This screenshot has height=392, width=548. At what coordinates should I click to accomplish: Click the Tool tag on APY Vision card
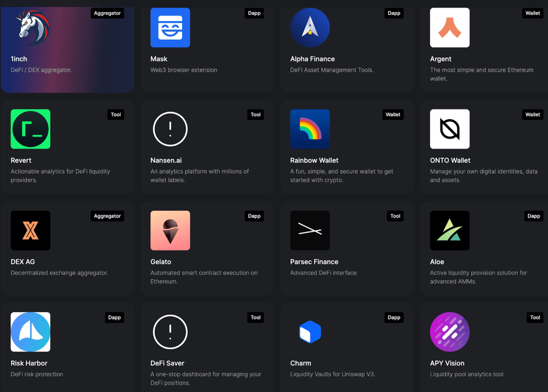(535, 317)
